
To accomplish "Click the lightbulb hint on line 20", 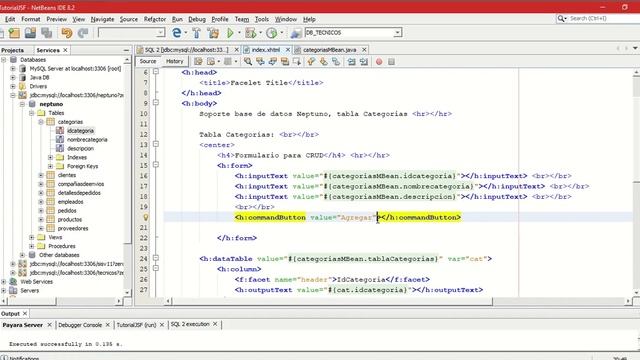I will pyautogui.click(x=145, y=218).
